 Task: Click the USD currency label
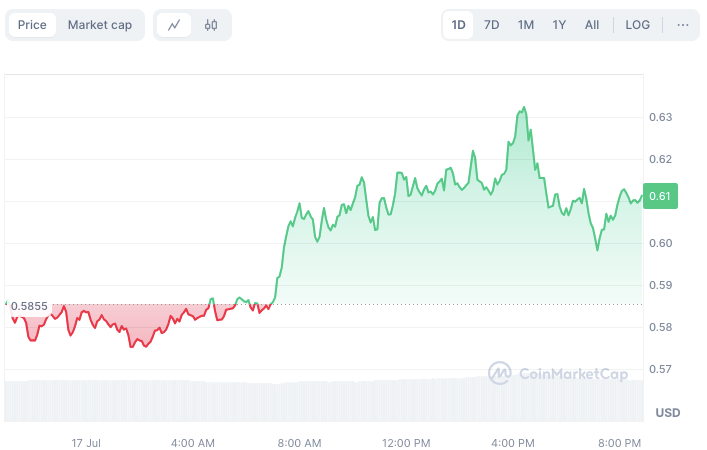[667, 413]
